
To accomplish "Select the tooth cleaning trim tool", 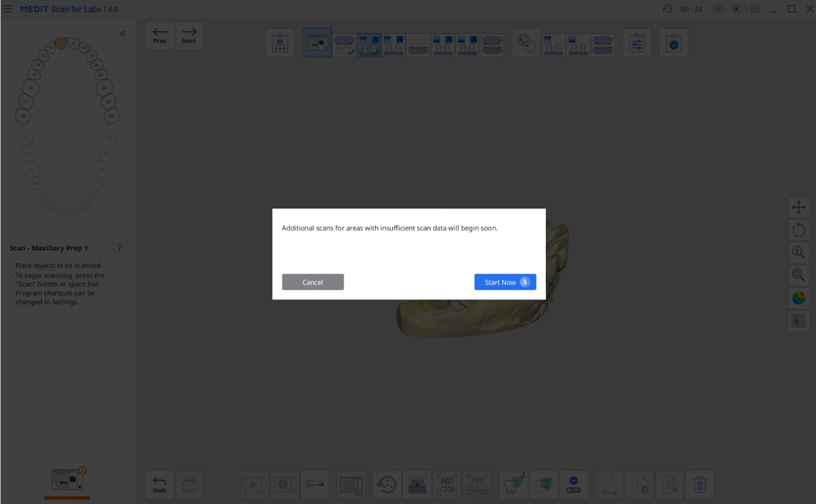I will [x=514, y=485].
